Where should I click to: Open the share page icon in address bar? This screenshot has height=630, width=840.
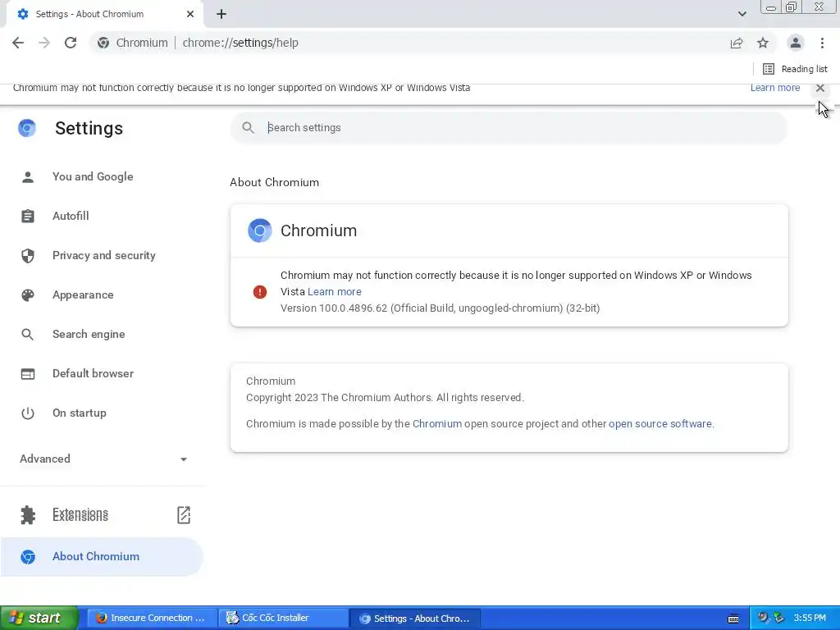pyautogui.click(x=737, y=43)
